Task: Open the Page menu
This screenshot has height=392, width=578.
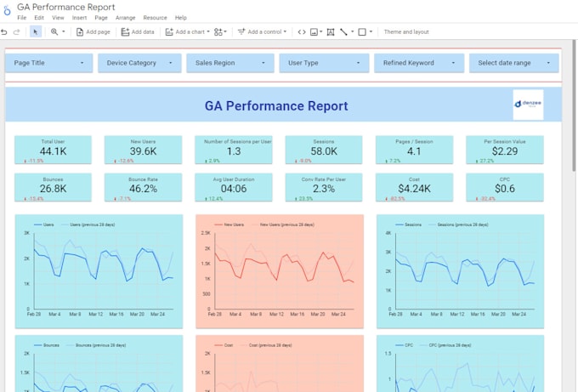Action: click(x=101, y=18)
